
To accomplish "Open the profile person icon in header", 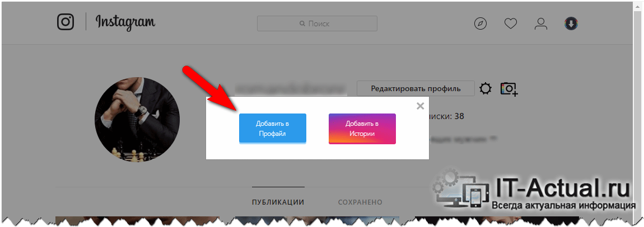I will [541, 24].
